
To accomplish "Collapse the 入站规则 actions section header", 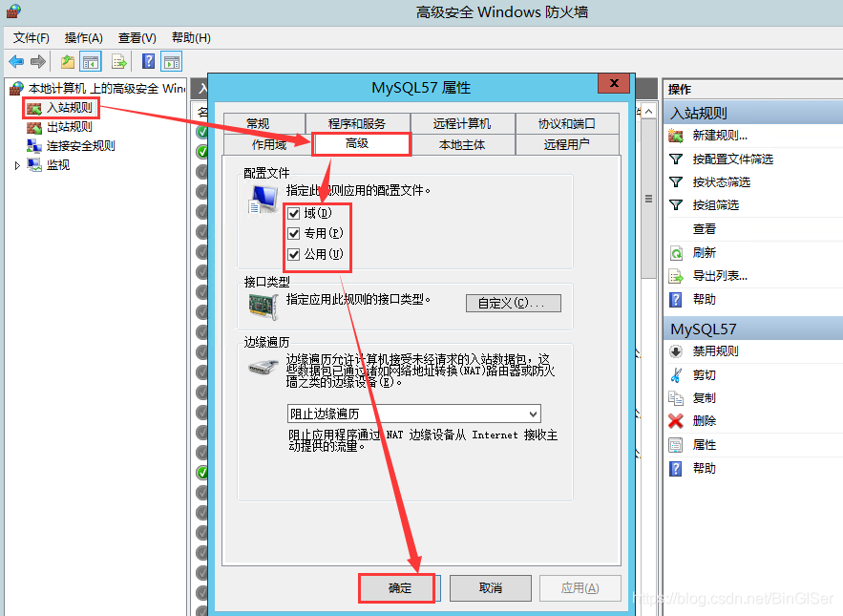I will [x=752, y=113].
